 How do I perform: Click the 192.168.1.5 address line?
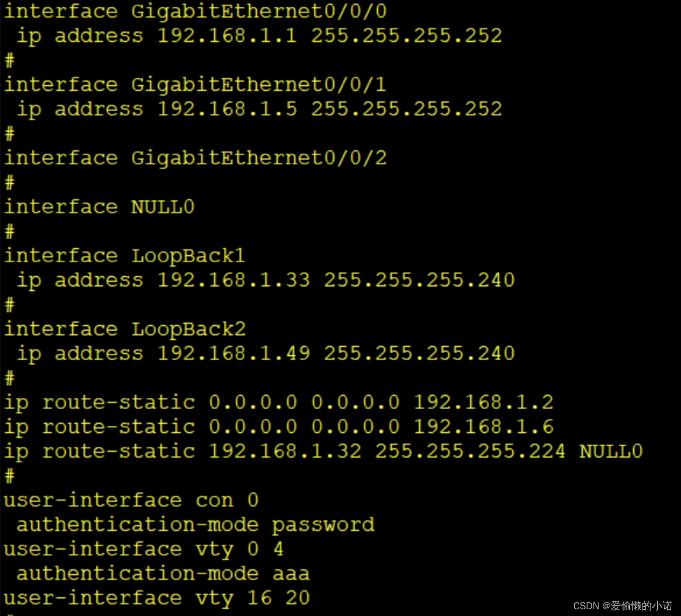[x=259, y=110]
